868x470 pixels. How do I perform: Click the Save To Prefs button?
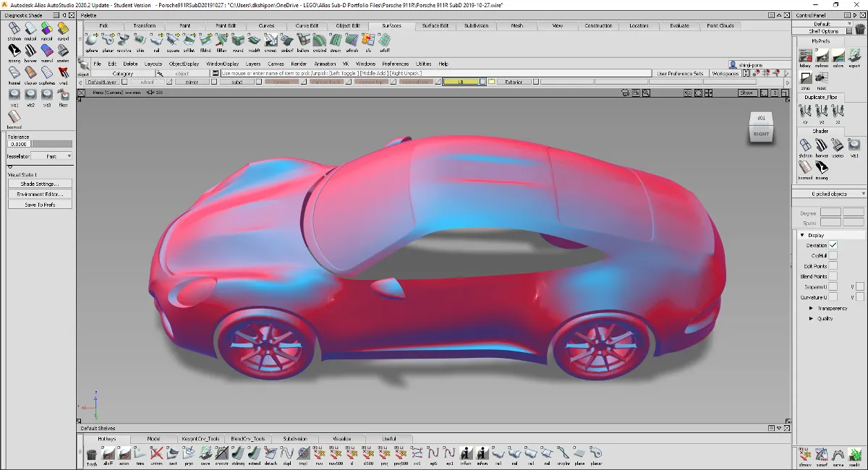(x=40, y=205)
